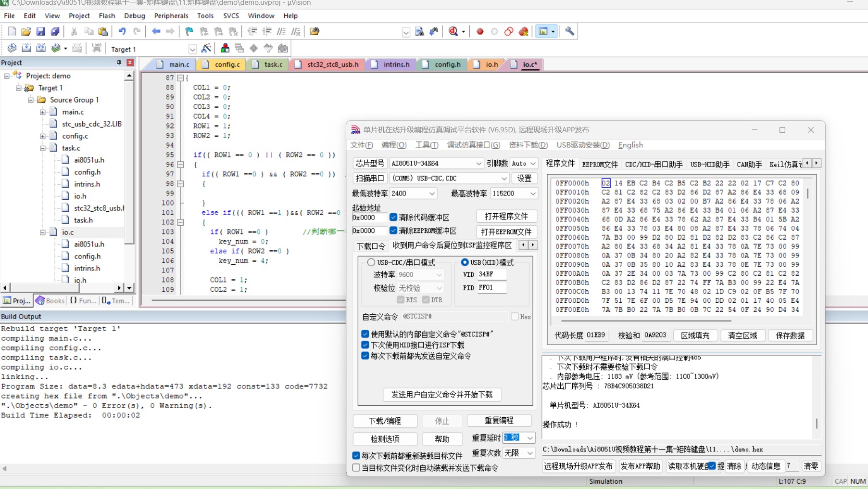Navigate backwards with the blue left arrow
The image size is (868, 489).
click(156, 32)
